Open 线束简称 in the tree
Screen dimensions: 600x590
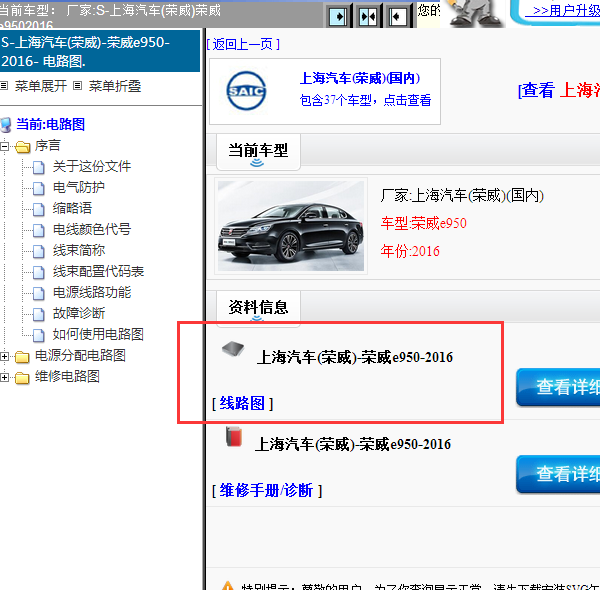(79, 251)
